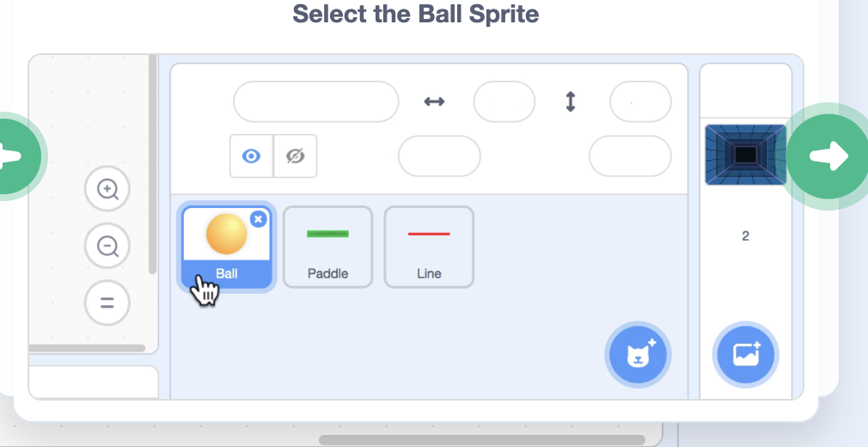
Task: Select the Paddle sprite
Action: click(x=327, y=247)
